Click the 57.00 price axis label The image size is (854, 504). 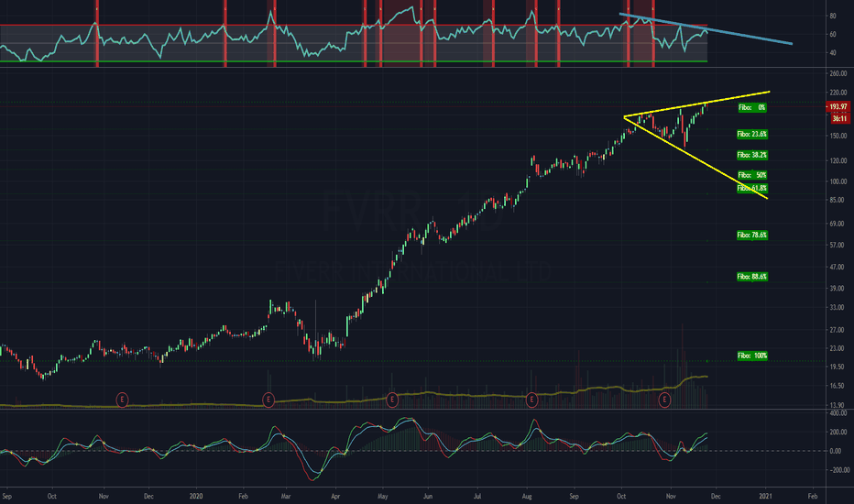click(838, 246)
